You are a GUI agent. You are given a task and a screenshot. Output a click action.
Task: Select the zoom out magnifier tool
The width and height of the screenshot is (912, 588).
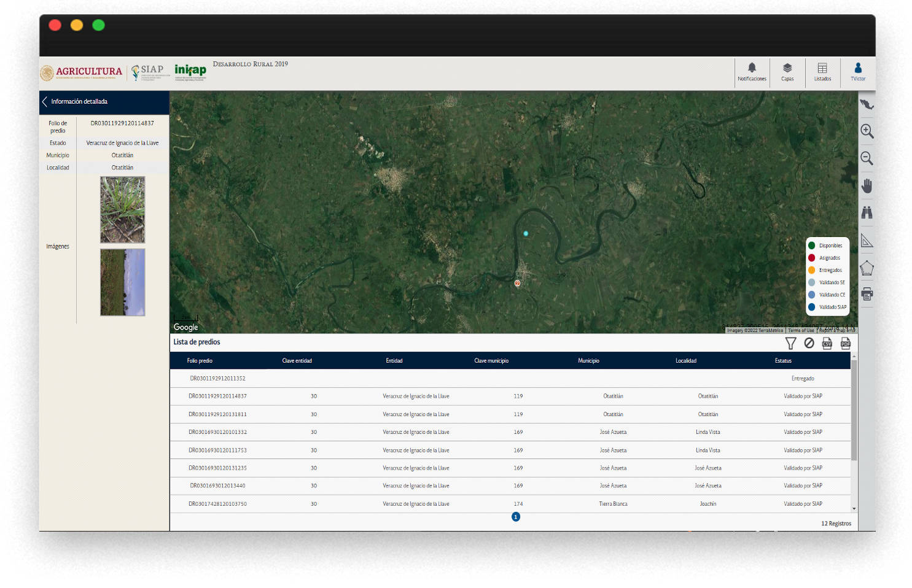tap(867, 158)
